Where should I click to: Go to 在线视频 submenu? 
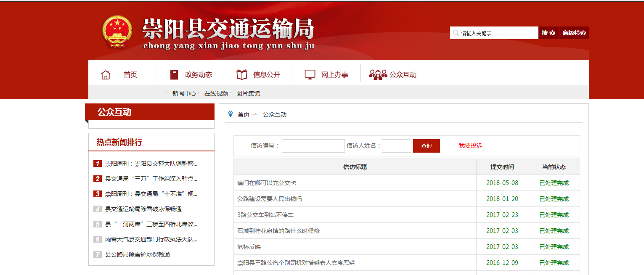(x=216, y=93)
